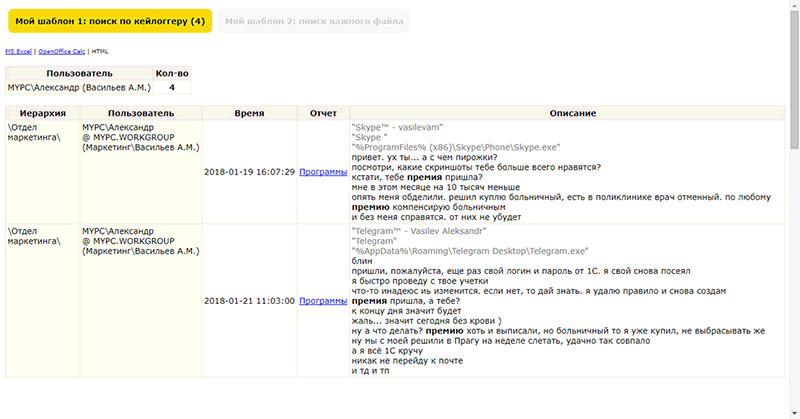
Task: Click the "Иерархия" column header
Action: click(42, 114)
